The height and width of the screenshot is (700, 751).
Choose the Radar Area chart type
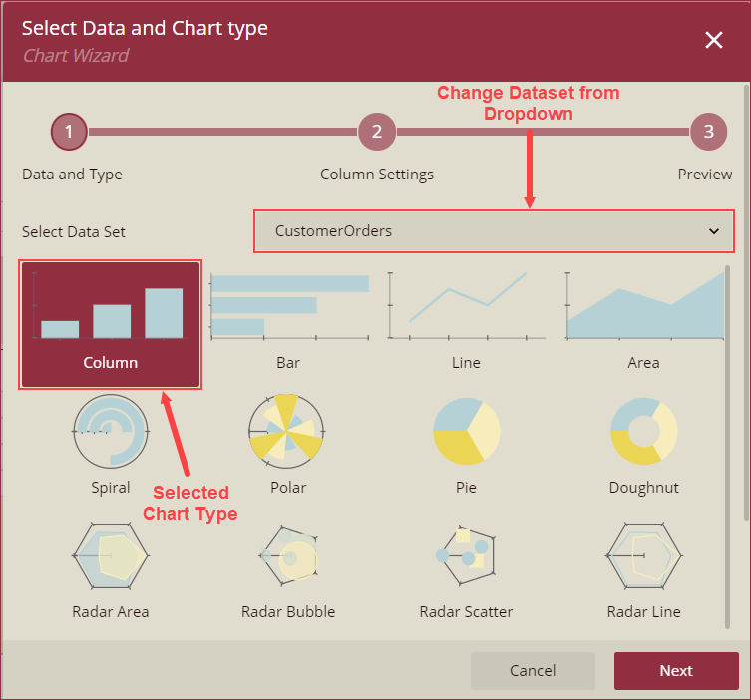tap(110, 569)
